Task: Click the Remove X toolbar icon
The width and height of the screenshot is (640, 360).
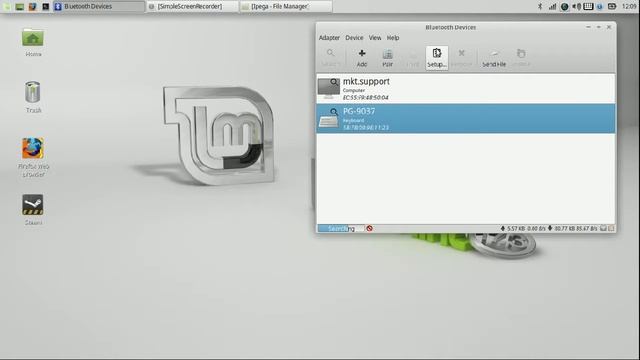Action: click(x=462, y=53)
